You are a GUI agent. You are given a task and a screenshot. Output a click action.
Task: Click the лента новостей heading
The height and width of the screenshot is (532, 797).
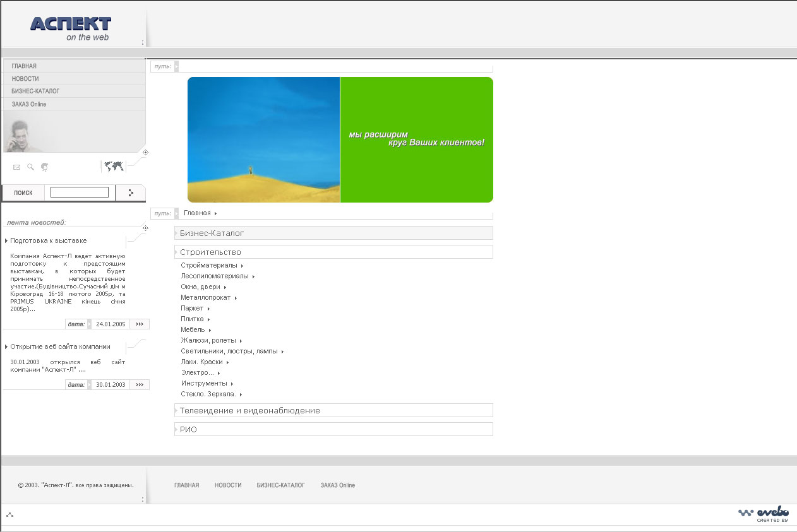36,222
